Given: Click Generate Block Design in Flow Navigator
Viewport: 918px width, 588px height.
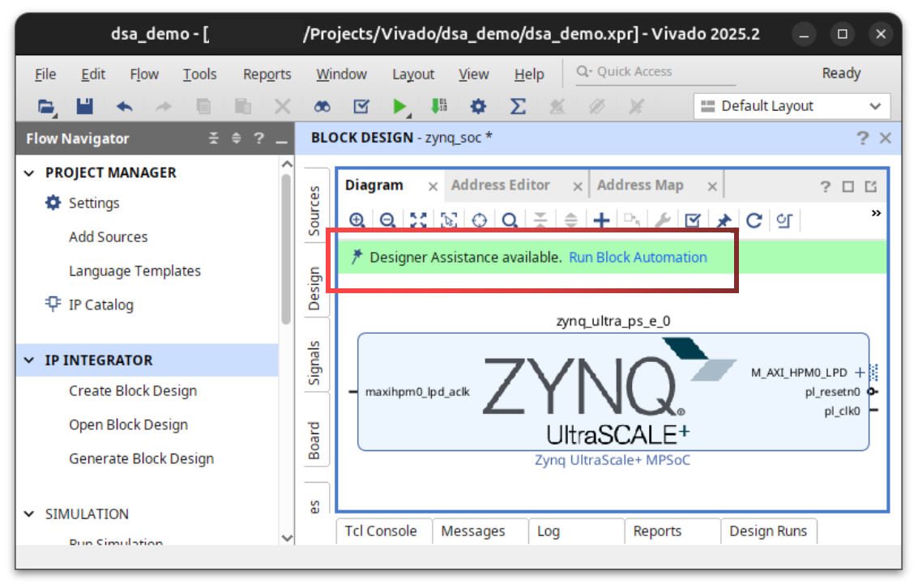Looking at the screenshot, I should coord(141,458).
